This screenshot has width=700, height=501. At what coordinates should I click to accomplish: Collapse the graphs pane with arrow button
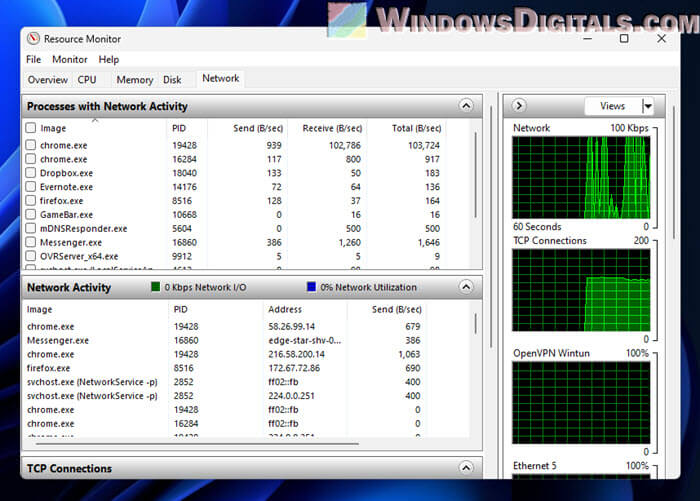(518, 106)
